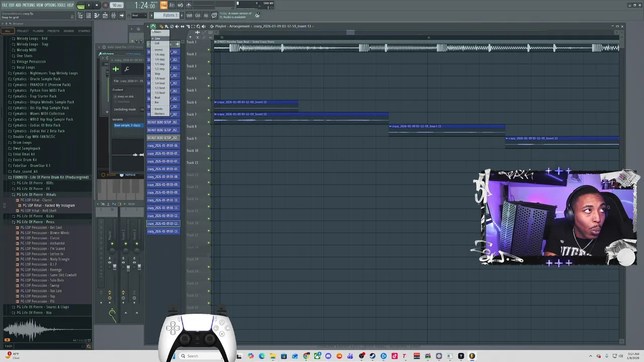This screenshot has width=644, height=362.
Task: Click the browser search magnifier icon
Action: [89, 346]
